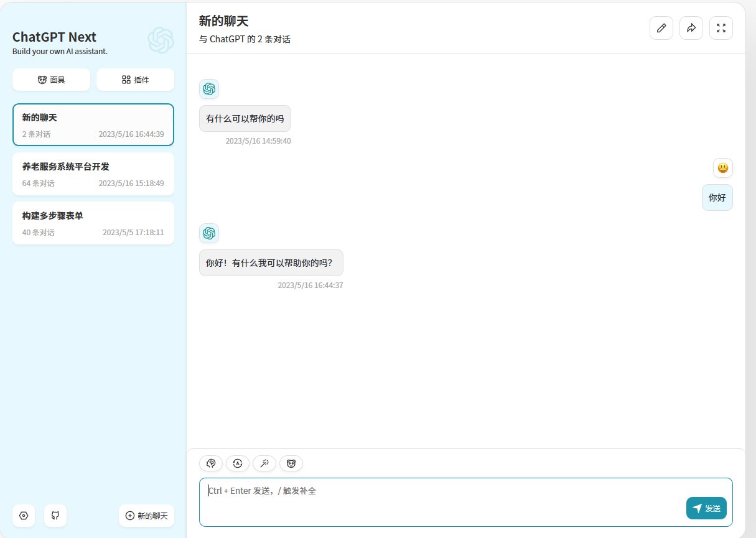Click the ChatGPT avatar above the first message
Screen dimensions: 756x538
click(x=209, y=89)
